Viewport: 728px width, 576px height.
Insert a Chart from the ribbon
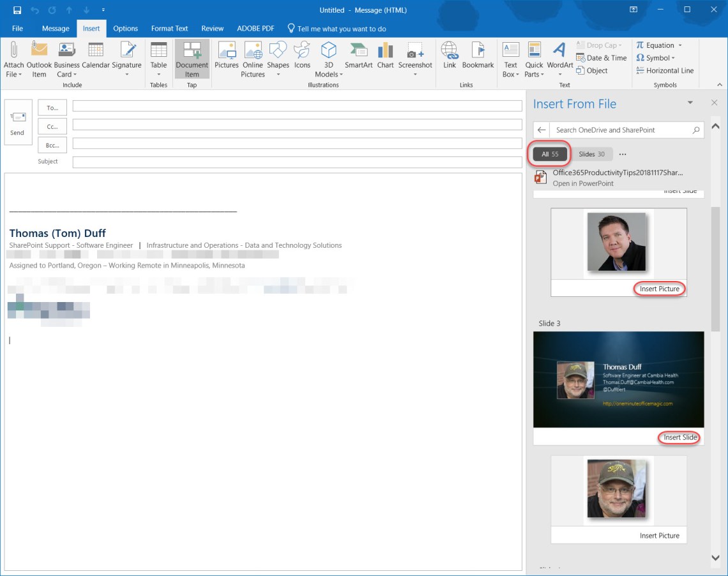click(385, 51)
